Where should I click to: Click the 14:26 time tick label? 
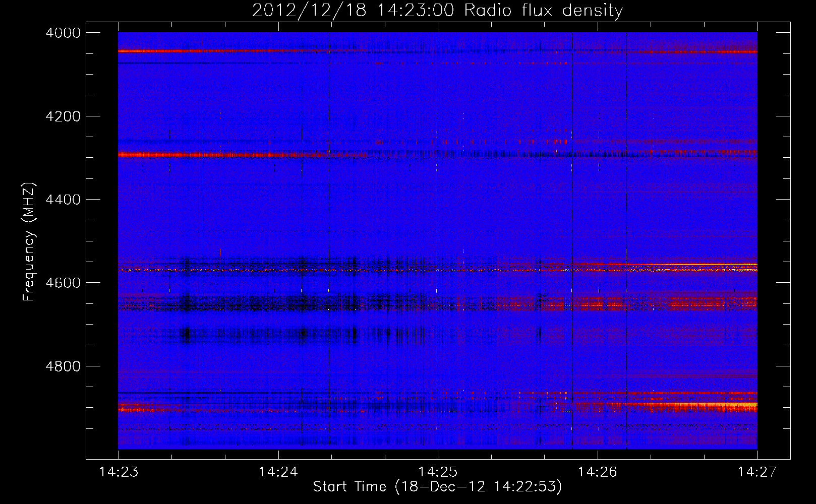(598, 472)
